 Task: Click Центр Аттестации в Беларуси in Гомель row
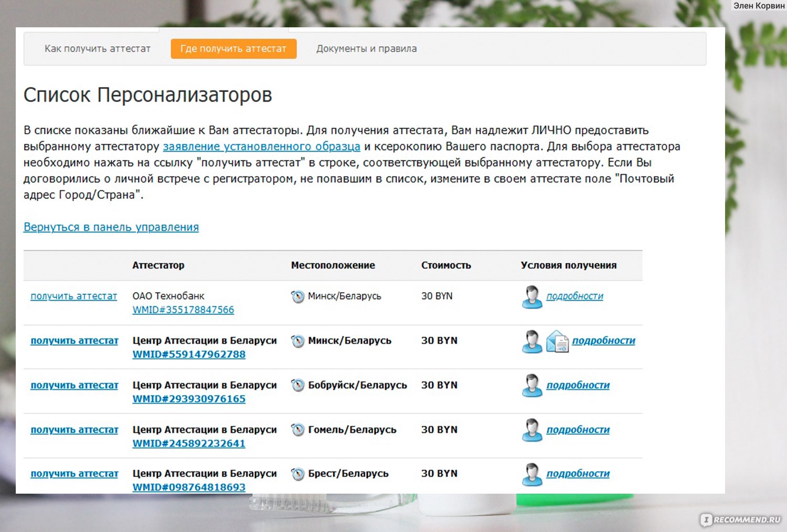pos(205,430)
